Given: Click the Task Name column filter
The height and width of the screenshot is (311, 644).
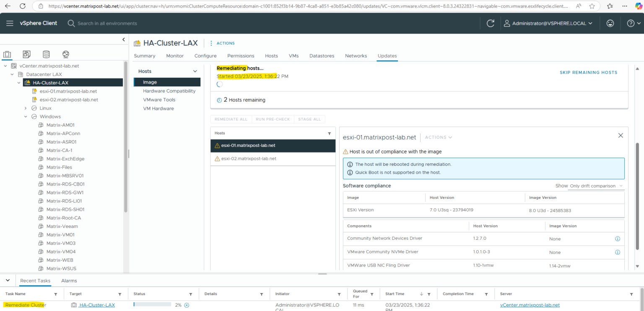Looking at the screenshot, I should pyautogui.click(x=55, y=294).
